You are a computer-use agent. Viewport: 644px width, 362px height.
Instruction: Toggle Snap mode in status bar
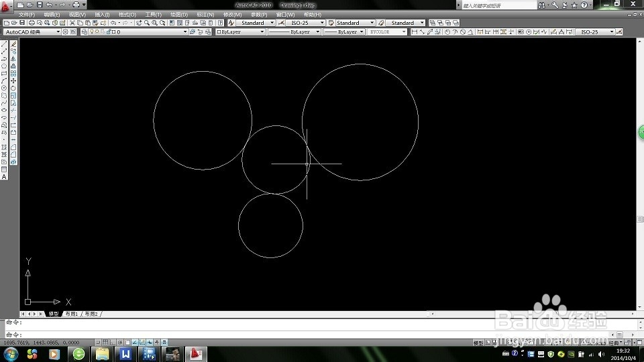pyautogui.click(x=98, y=343)
